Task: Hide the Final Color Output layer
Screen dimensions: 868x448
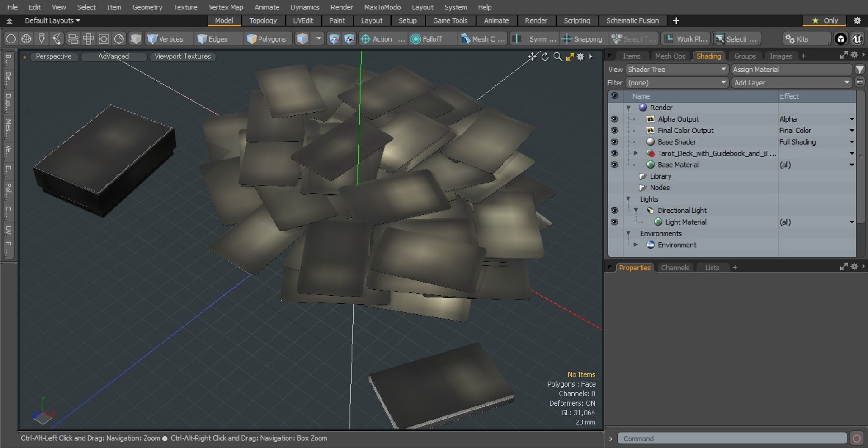Action: pyautogui.click(x=614, y=130)
